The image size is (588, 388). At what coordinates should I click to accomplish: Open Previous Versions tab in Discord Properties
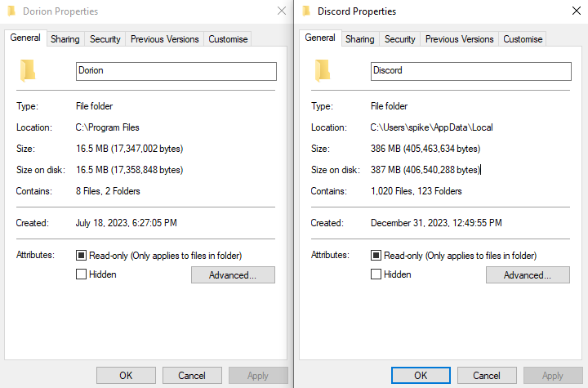(459, 39)
